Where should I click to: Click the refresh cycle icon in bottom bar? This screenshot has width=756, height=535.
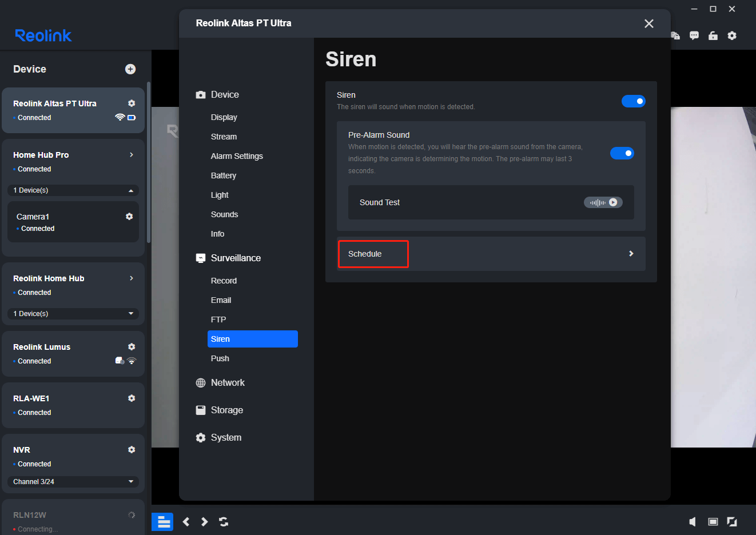[x=224, y=522]
